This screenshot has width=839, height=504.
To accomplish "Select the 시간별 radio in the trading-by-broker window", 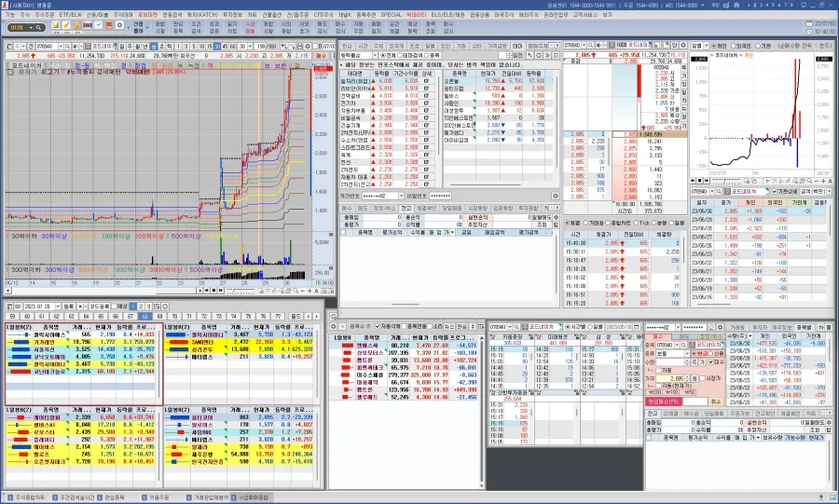I will (x=568, y=327).
